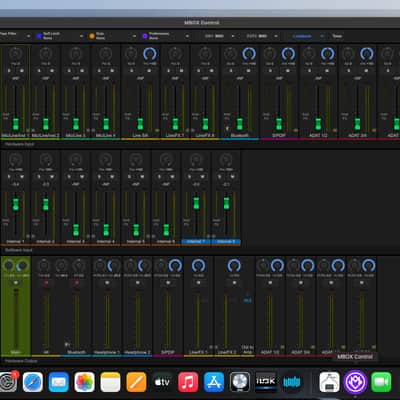Click the right knob on the green Main output strip
The image size is (400, 400).
coord(22,266)
